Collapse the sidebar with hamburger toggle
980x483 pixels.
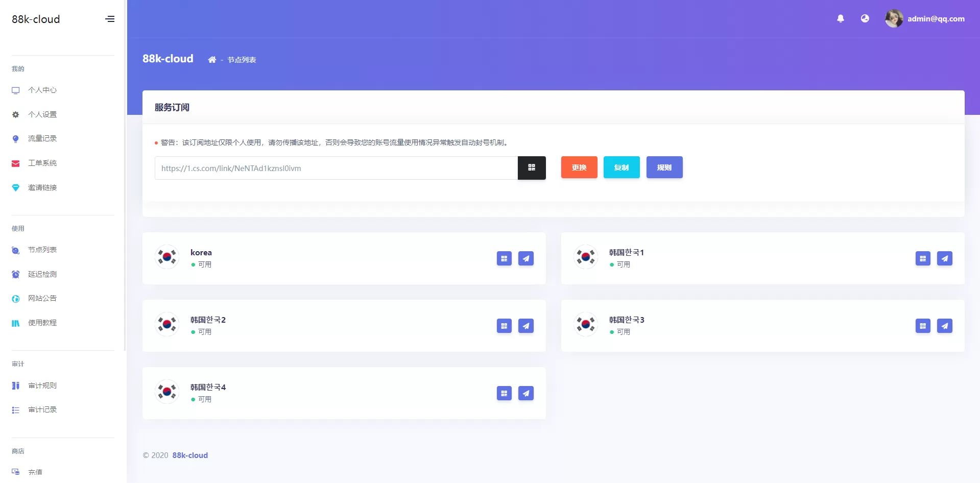[x=110, y=19]
